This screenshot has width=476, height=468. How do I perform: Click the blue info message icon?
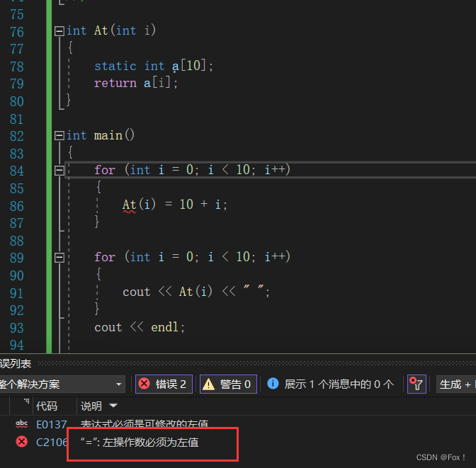pos(273,383)
